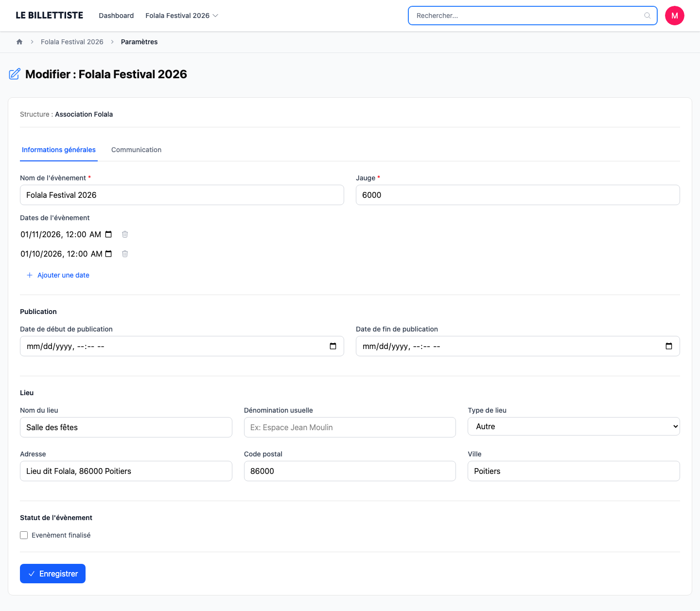Viewport: 700px width, 611px height.
Task: Open the Type de lieu dropdown
Action: (574, 426)
